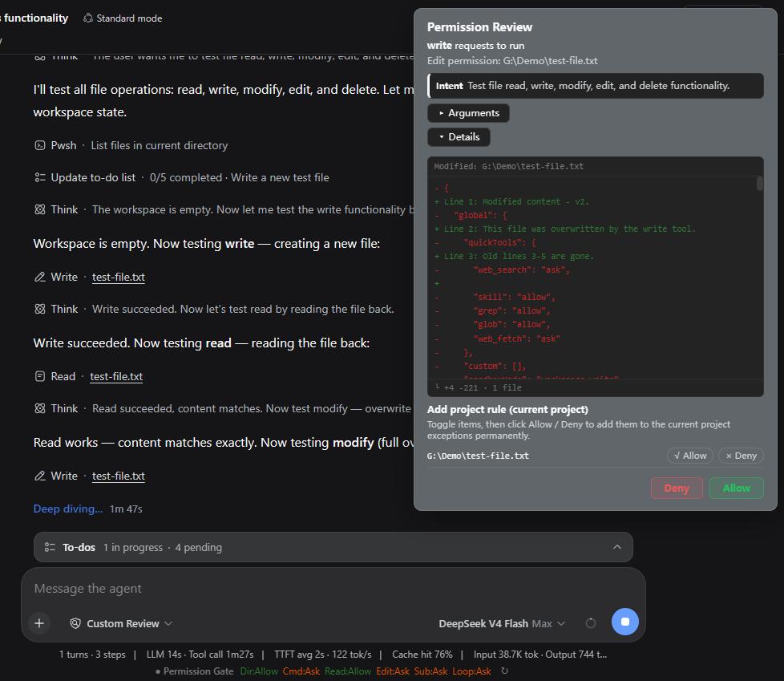Toggle the Allow rule for G:\Demo\test-file.txt
The height and width of the screenshot is (681, 784).
click(x=690, y=456)
